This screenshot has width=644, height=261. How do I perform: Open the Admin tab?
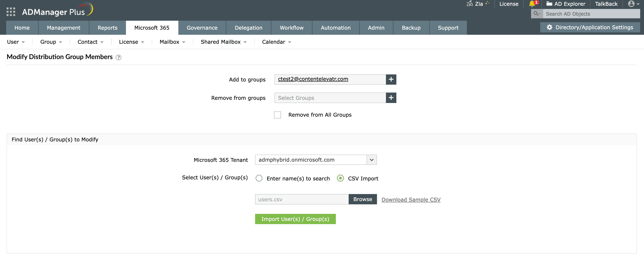point(376,28)
